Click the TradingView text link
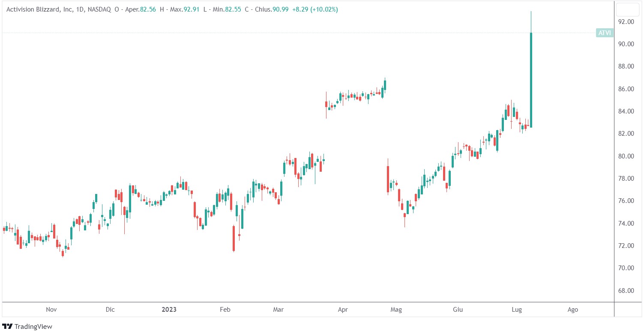Viewport: 644px width, 331px height. click(x=33, y=326)
